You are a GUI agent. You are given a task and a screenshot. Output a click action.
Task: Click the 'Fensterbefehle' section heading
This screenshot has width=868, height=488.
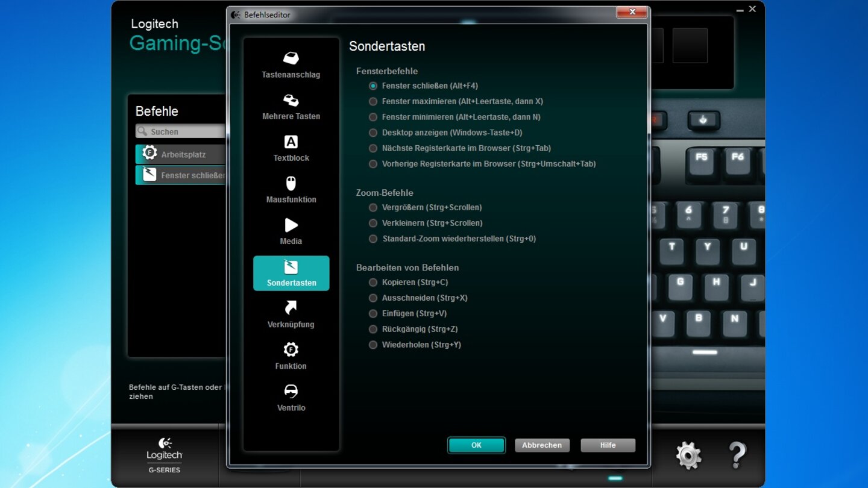click(x=387, y=71)
